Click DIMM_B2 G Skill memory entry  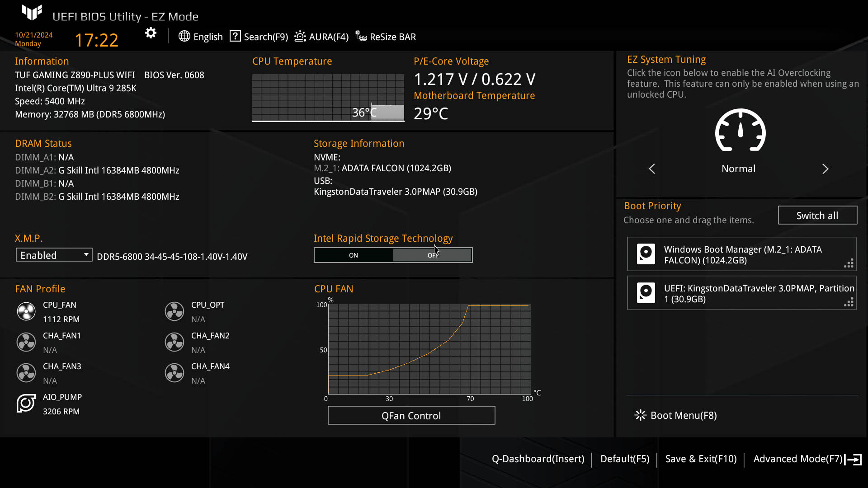[x=97, y=197]
